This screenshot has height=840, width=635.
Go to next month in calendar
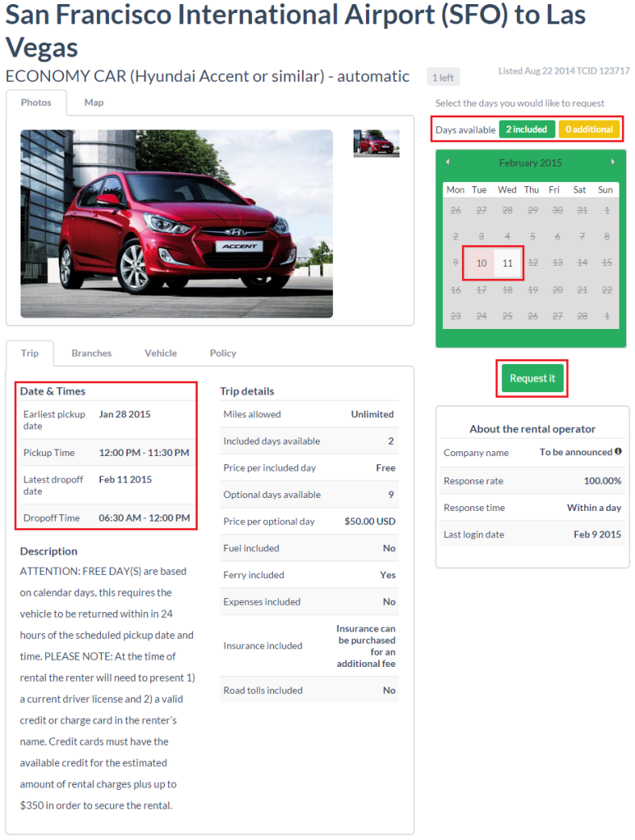pyautogui.click(x=613, y=162)
